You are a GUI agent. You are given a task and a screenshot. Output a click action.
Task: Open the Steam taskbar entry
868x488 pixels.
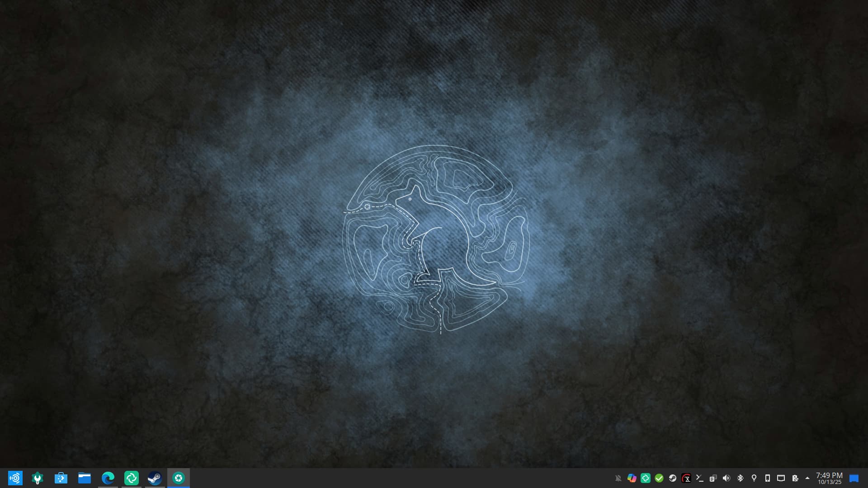coord(155,478)
